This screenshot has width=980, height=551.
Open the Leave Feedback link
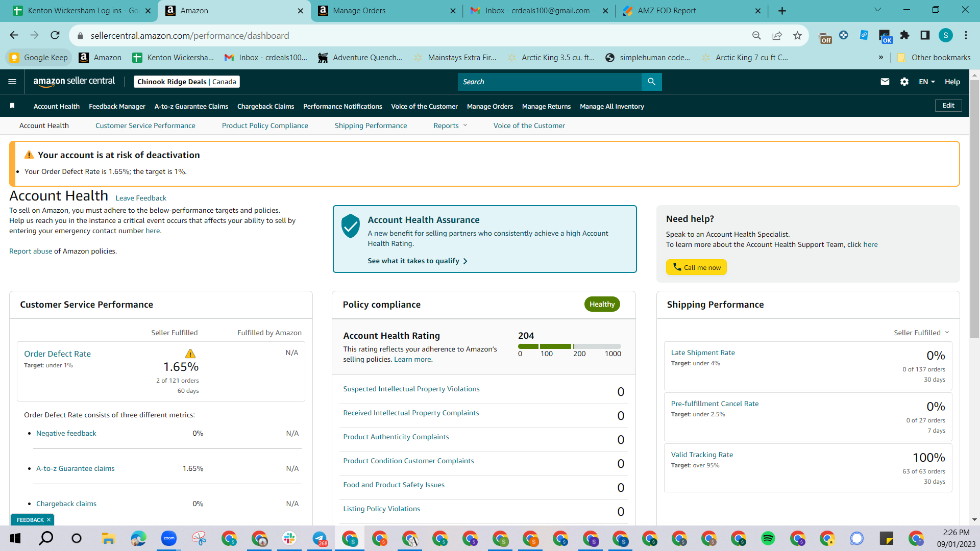coord(141,198)
